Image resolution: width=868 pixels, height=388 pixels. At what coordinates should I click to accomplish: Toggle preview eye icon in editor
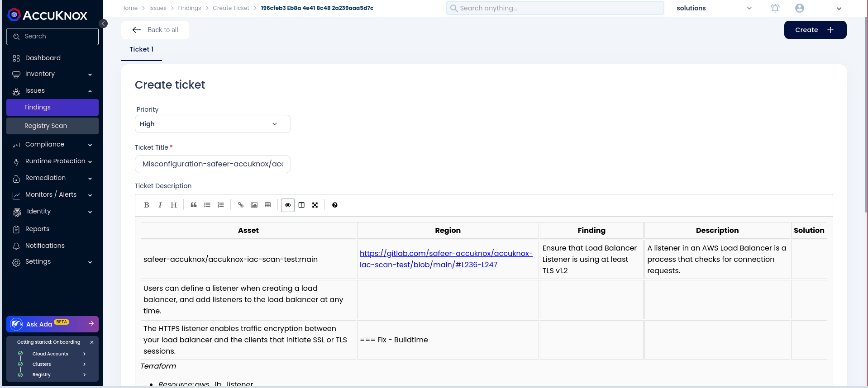(x=288, y=205)
